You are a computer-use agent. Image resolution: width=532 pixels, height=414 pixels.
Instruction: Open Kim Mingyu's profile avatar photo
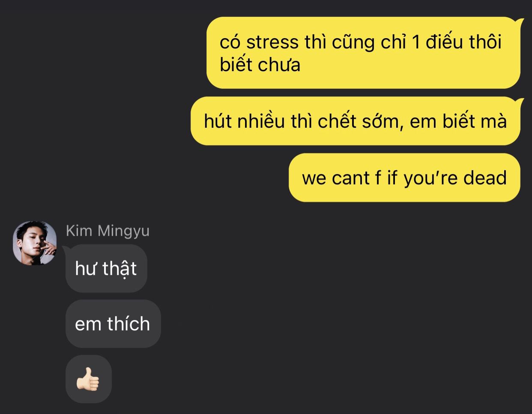tap(35, 243)
